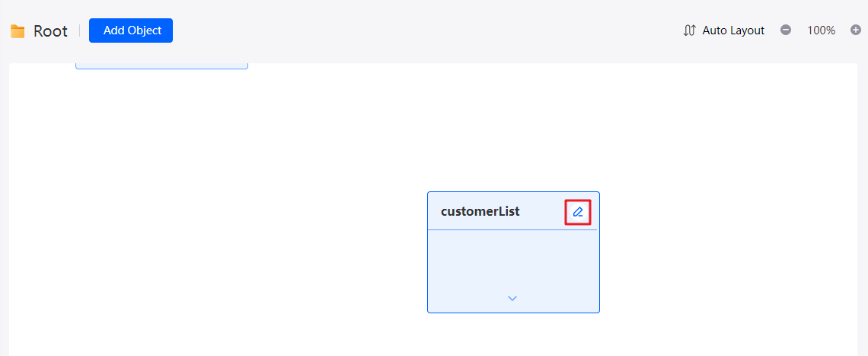The height and width of the screenshot is (356, 868).
Task: Select the empty body of customerList card
Action: [x=513, y=261]
